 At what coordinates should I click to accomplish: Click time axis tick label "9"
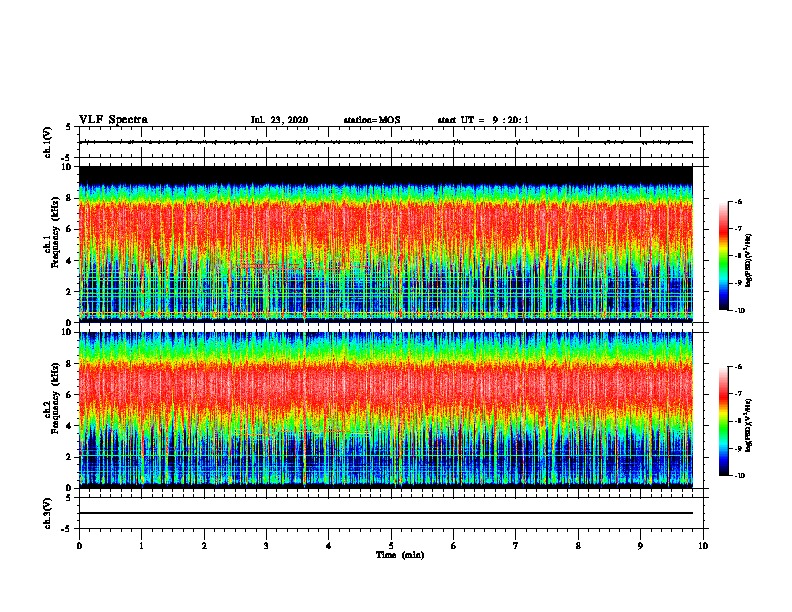(x=640, y=546)
